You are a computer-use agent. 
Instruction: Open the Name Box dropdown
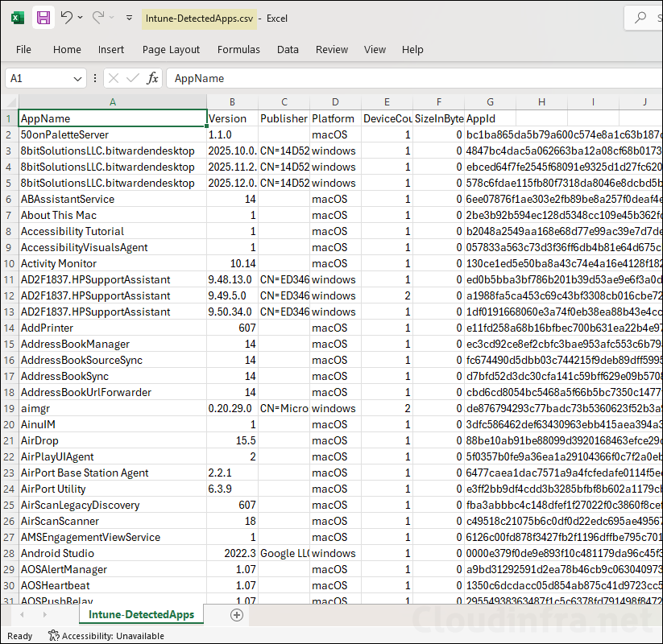click(78, 78)
